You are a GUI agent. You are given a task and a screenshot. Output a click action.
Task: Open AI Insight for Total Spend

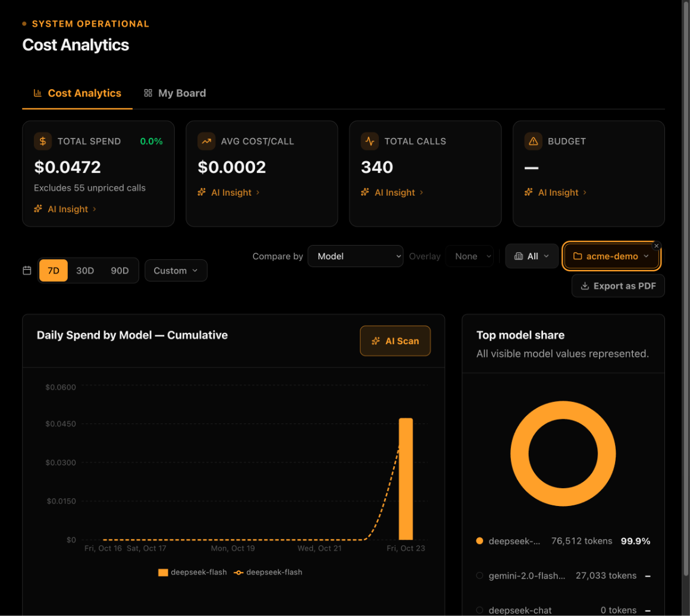point(65,209)
